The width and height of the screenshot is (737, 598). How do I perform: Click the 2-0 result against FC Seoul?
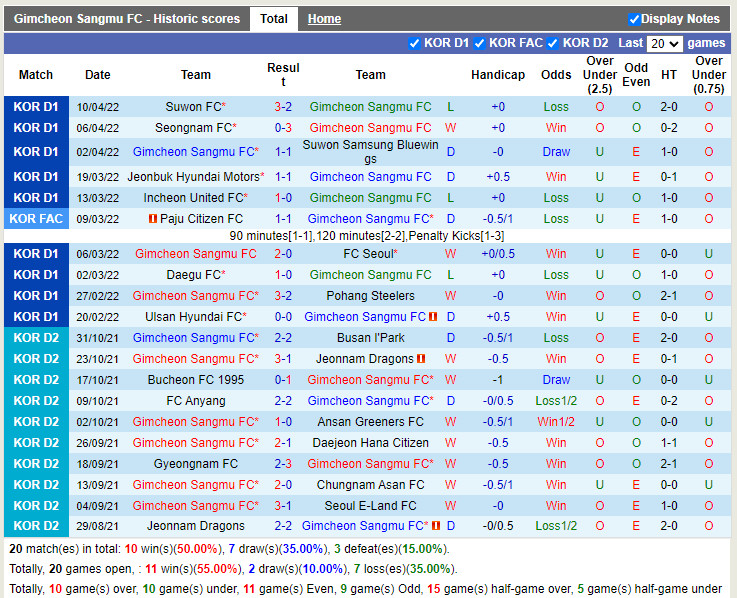(x=283, y=254)
